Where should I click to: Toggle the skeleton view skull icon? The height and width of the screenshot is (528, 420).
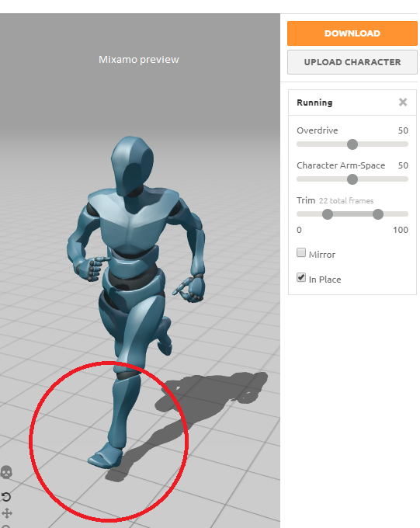6,472
